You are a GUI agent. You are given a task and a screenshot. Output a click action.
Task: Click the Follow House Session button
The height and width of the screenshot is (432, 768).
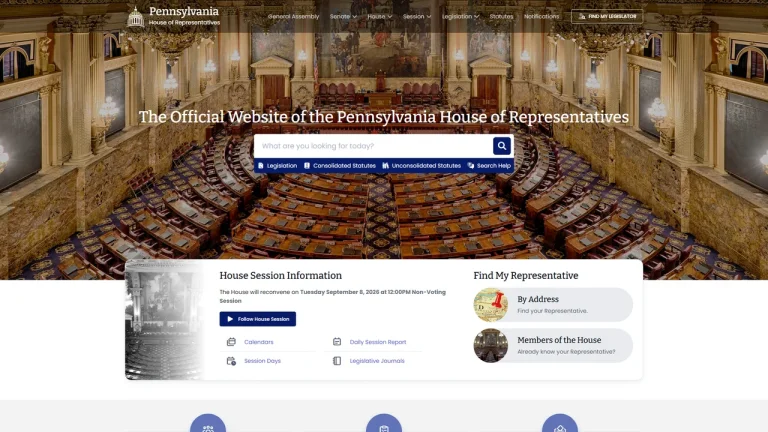pos(258,319)
